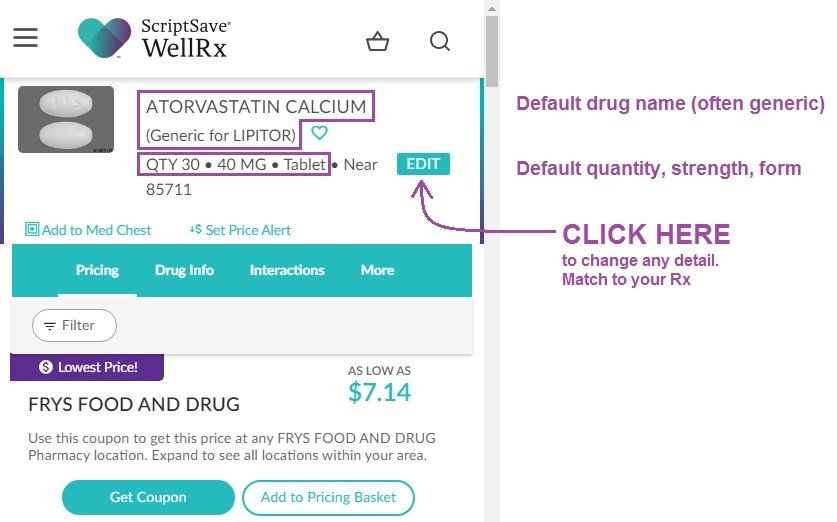Viewport: 837px width, 522px height.
Task: Open the hamburger navigation menu
Action: tap(26, 37)
